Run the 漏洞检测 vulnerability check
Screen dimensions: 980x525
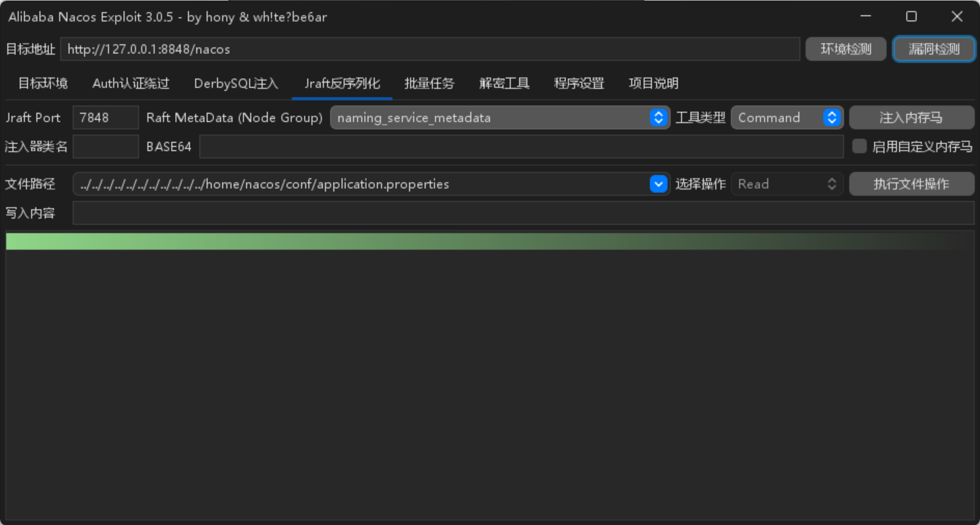tap(934, 49)
